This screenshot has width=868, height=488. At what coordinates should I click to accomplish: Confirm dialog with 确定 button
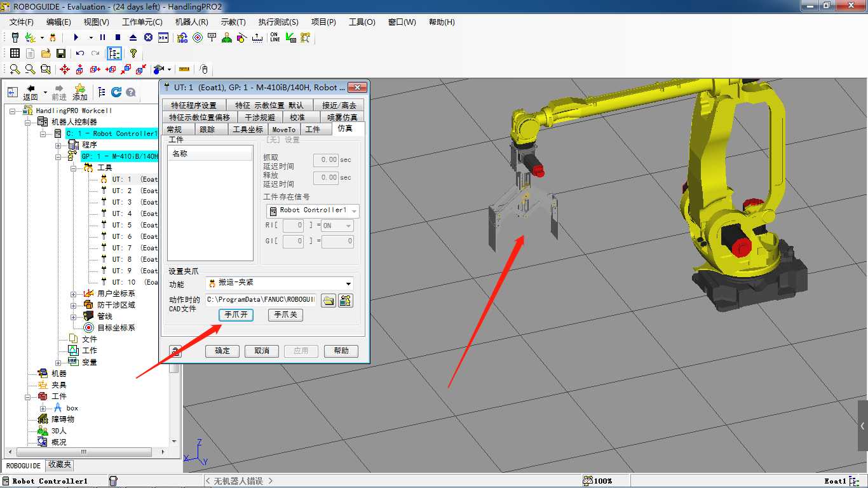click(222, 351)
